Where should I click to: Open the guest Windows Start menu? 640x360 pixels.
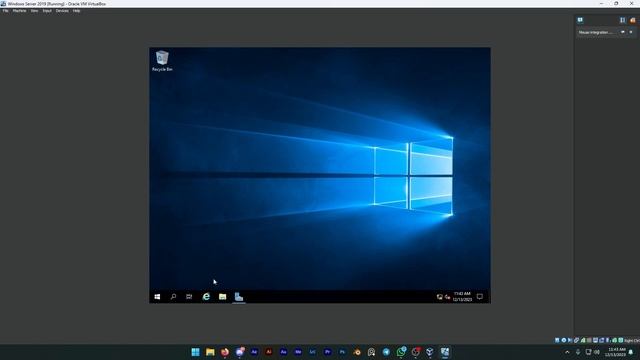tap(157, 297)
